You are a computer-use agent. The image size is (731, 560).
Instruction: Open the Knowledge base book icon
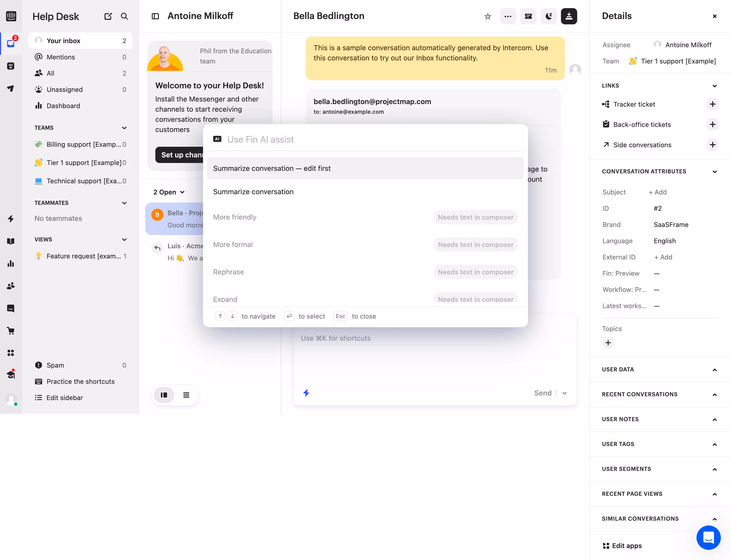[11, 241]
